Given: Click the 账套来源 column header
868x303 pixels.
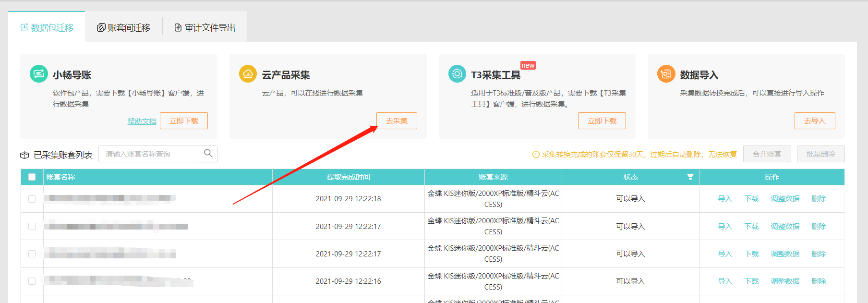Looking at the screenshot, I should (493, 177).
